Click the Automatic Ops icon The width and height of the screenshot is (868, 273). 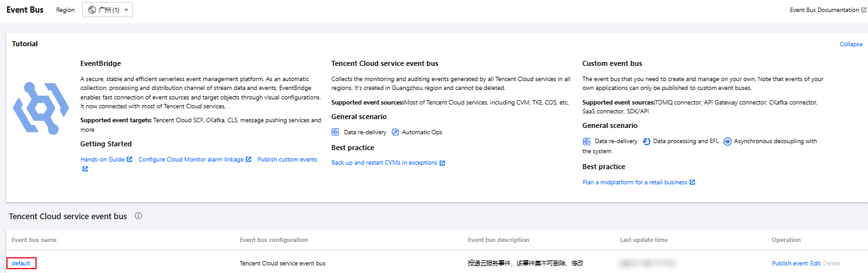(x=395, y=132)
